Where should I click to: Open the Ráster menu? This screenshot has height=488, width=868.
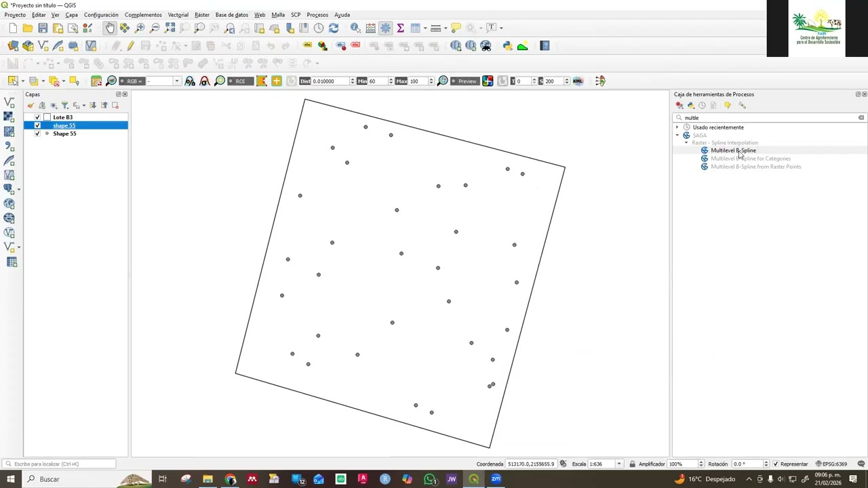[202, 15]
